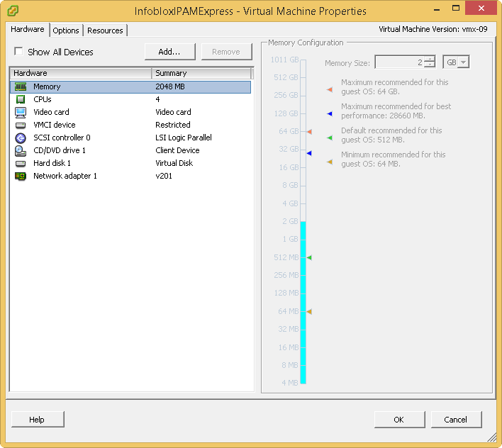Select the SCSI controller 0 row label

tap(62, 138)
